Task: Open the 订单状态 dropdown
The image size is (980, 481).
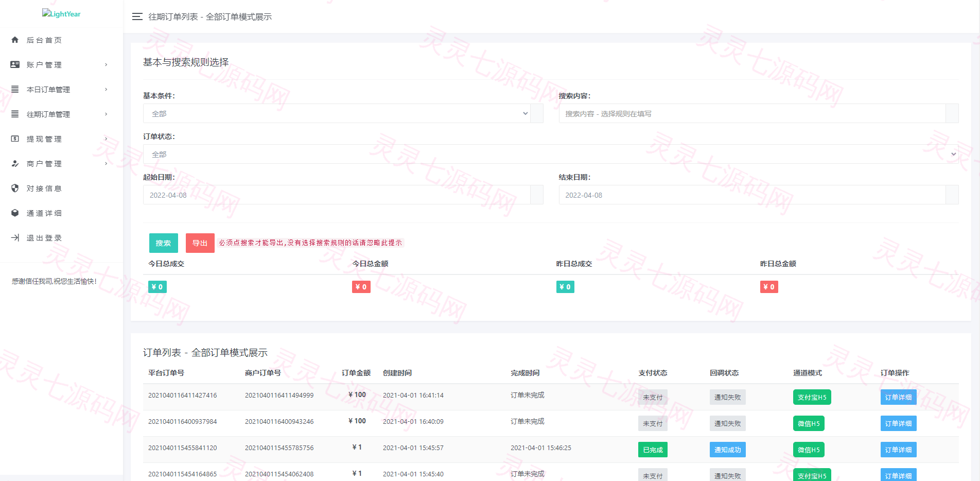Action: coord(551,154)
